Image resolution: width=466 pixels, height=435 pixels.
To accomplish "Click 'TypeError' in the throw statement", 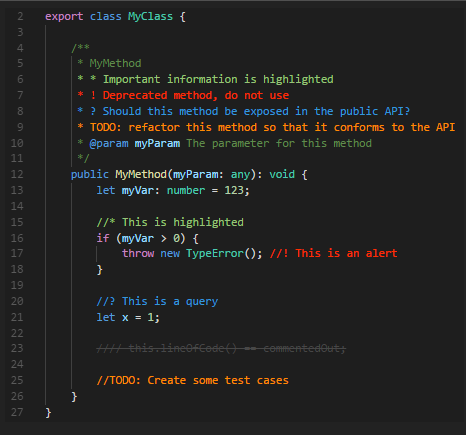I will click(x=215, y=253).
